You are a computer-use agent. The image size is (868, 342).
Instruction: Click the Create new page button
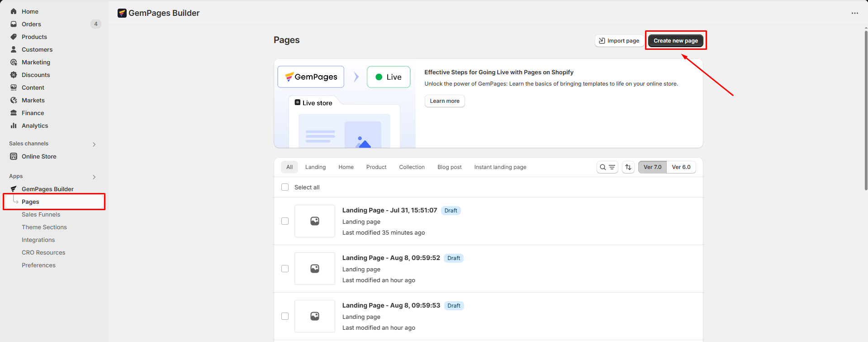click(675, 41)
